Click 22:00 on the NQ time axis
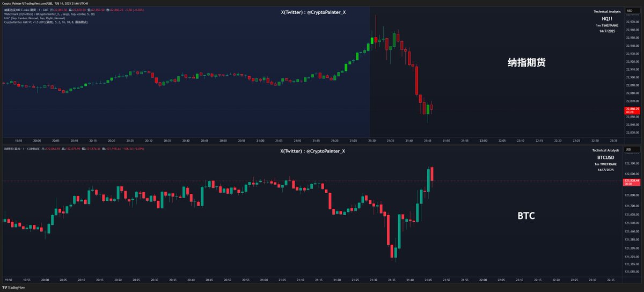644x292 pixels. click(483, 140)
